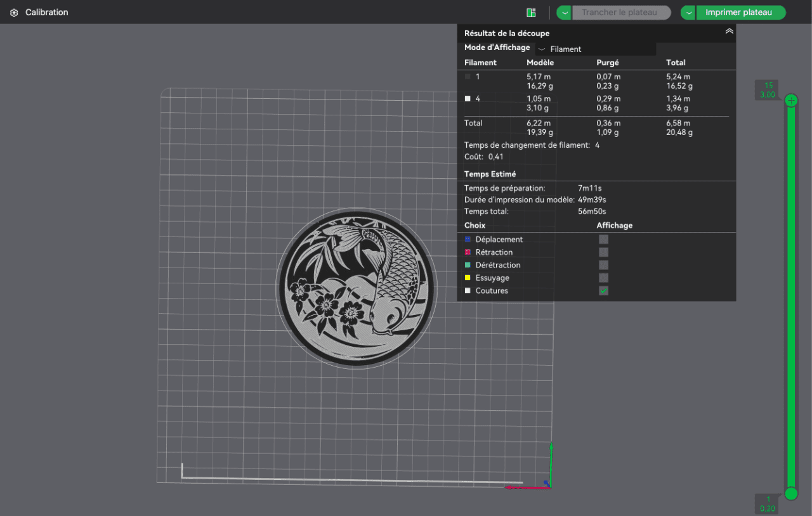This screenshot has width=812, height=516.
Task: Collapse the Résultat de la découpe panel
Action: pyautogui.click(x=729, y=31)
